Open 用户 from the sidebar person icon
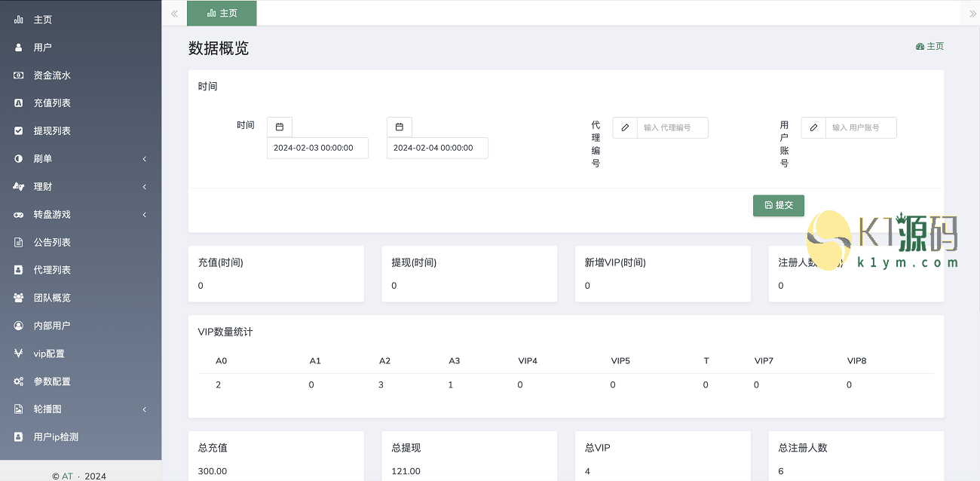The width and height of the screenshot is (980, 481). pyautogui.click(x=19, y=47)
